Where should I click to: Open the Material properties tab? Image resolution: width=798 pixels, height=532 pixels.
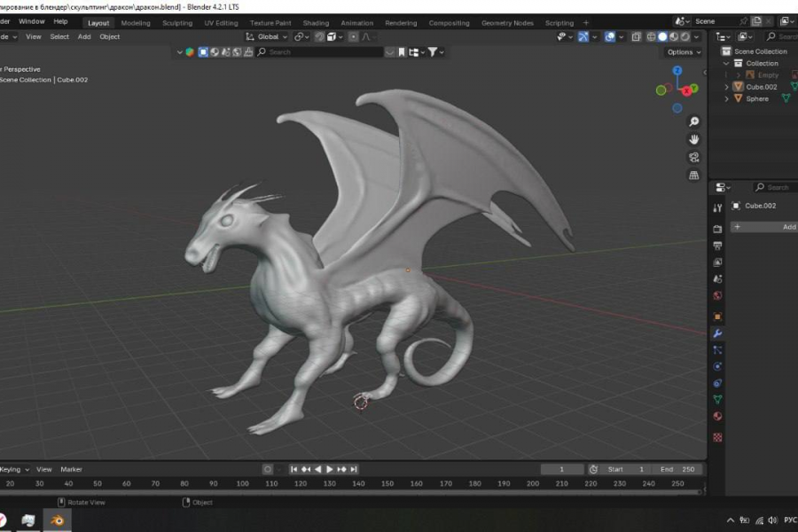tap(717, 417)
